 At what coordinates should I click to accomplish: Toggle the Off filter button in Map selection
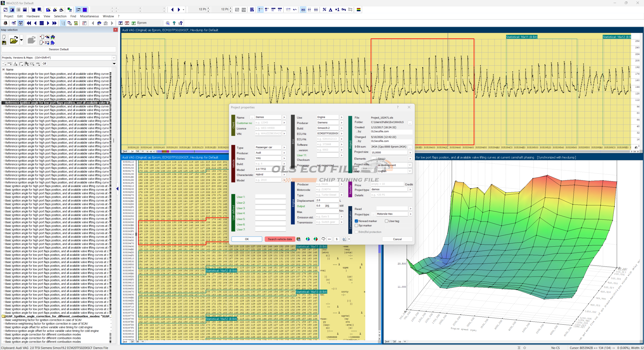click(45, 64)
